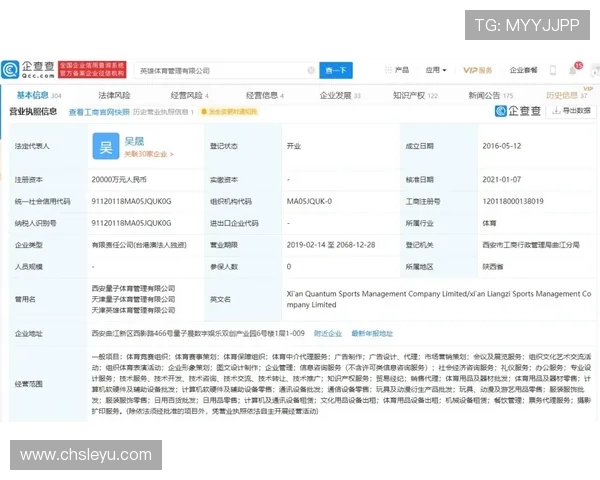
Task: Click the blue 查一下 search button
Action: point(336,70)
